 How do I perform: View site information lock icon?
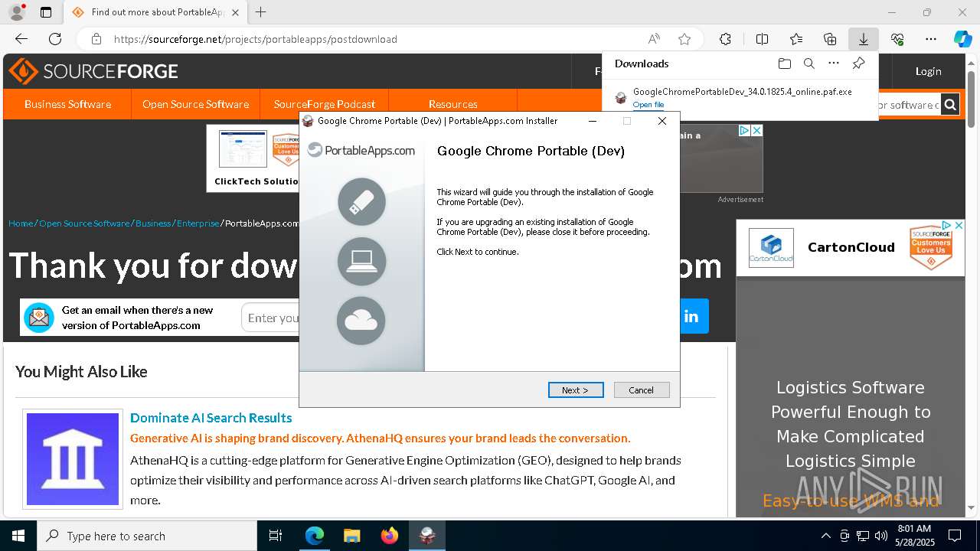click(x=96, y=39)
